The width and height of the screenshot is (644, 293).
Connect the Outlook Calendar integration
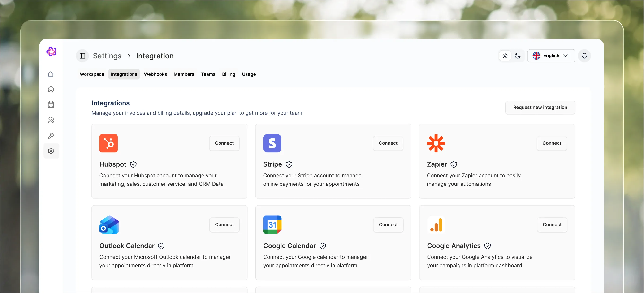224,225
